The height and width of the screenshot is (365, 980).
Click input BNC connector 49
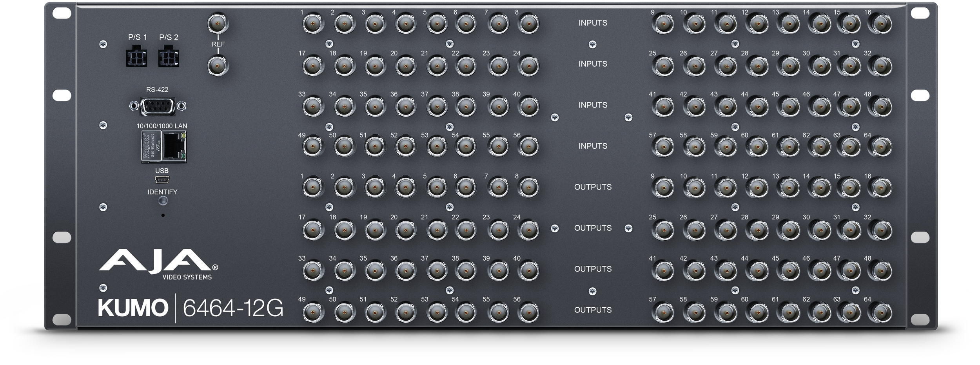[x=313, y=147]
